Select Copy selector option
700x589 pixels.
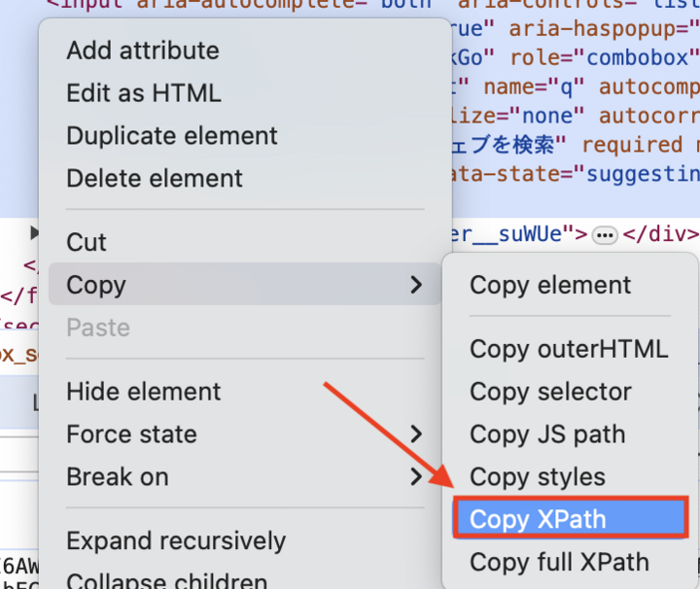click(550, 392)
